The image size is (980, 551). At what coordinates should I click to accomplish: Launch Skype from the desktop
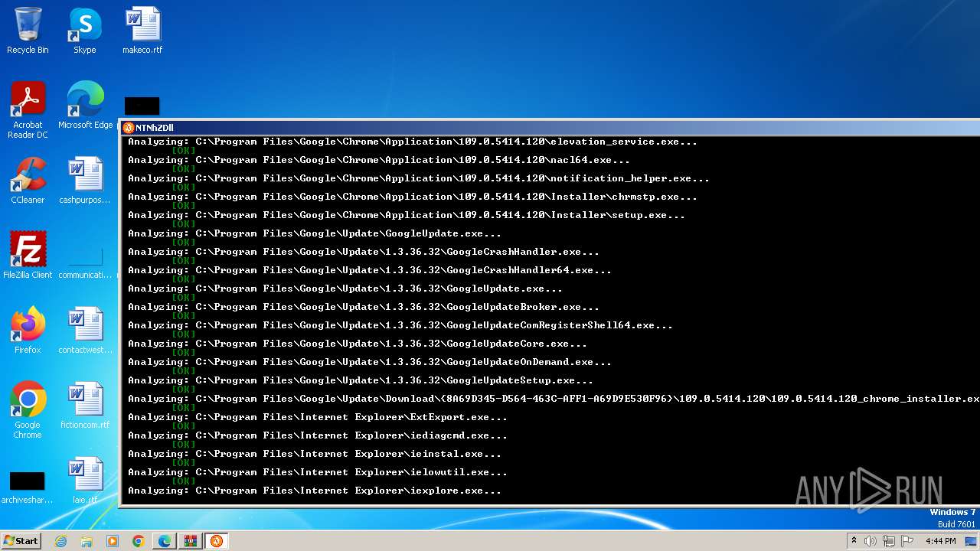[x=85, y=31]
